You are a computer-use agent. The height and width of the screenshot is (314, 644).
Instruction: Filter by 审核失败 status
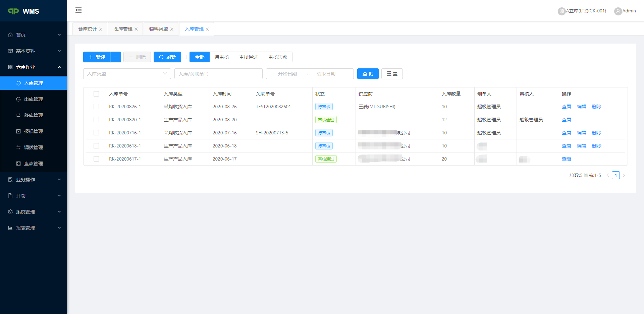pyautogui.click(x=278, y=57)
